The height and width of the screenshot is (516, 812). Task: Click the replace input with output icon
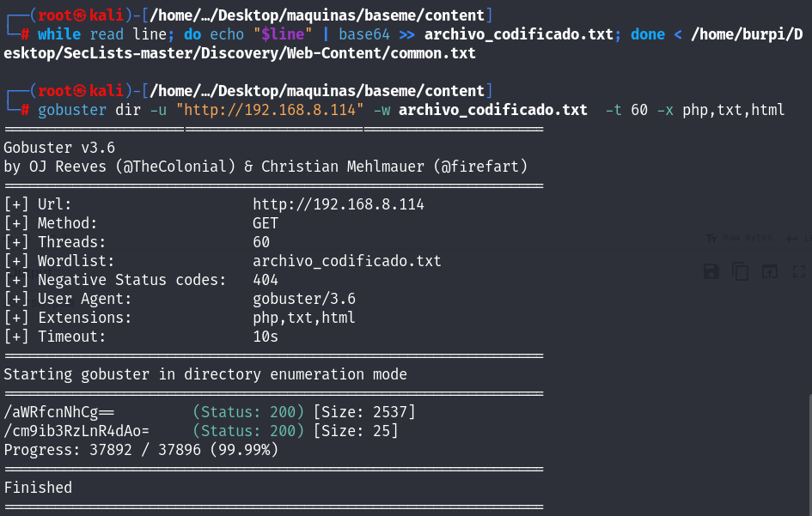coord(770,271)
